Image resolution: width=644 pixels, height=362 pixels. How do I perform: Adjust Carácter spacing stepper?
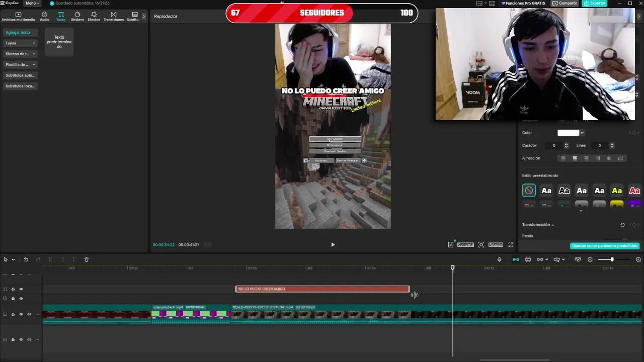pos(566,145)
